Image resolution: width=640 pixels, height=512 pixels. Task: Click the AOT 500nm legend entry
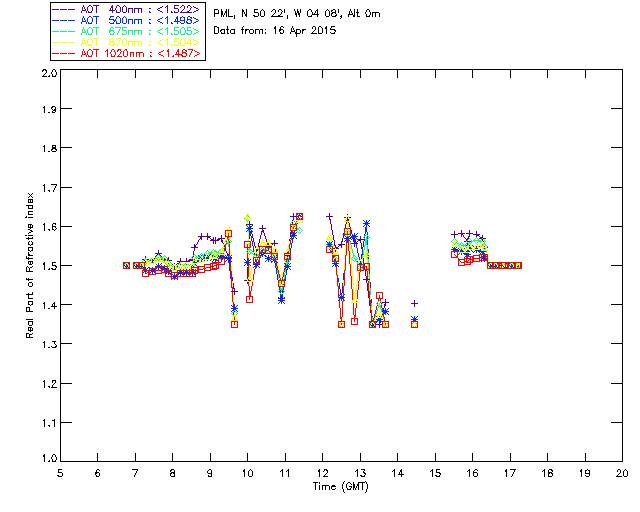[x=126, y=20]
